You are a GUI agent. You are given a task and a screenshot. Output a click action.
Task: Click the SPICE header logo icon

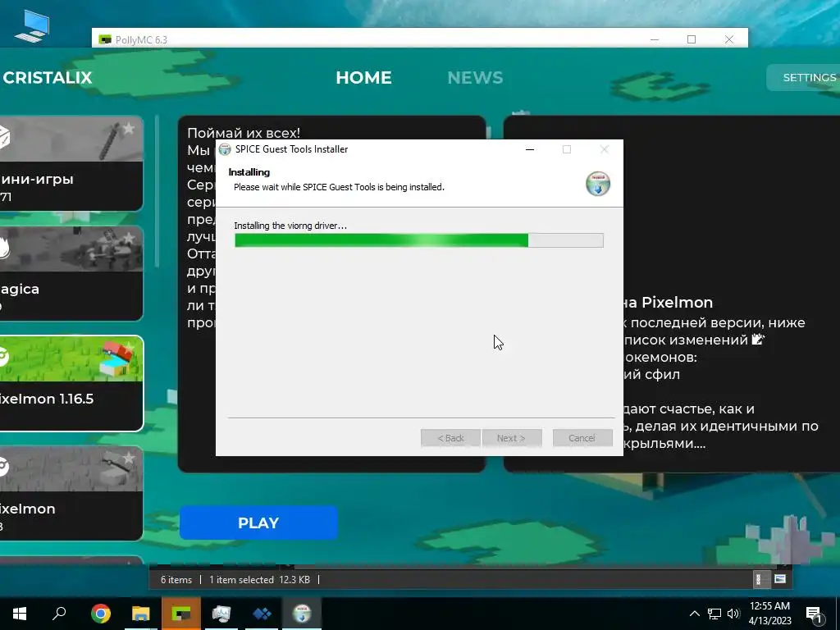click(x=598, y=184)
